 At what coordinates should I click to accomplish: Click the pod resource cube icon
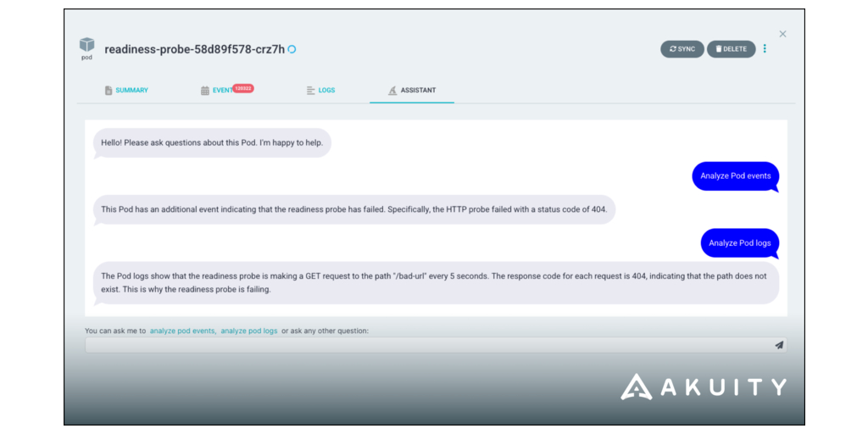click(x=86, y=45)
